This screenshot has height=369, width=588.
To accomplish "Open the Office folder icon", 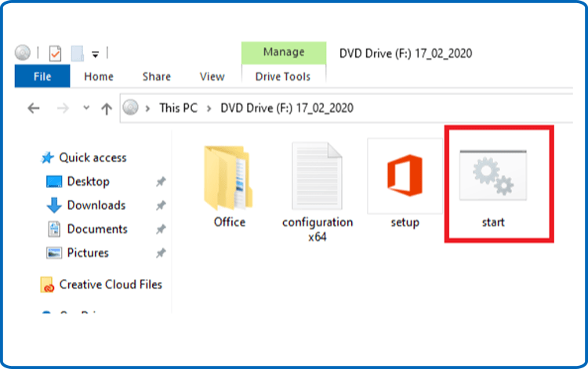I will 229,177.
